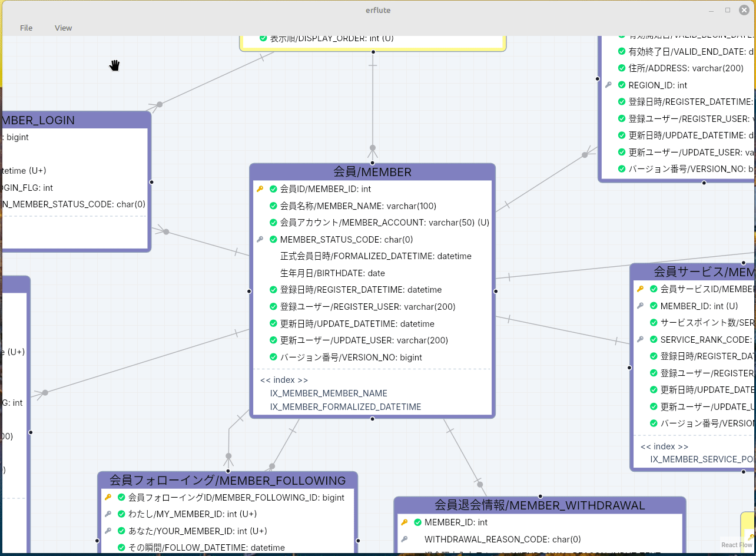Click the React Flow attribution link
This screenshot has width=756, height=556.
tap(737, 545)
